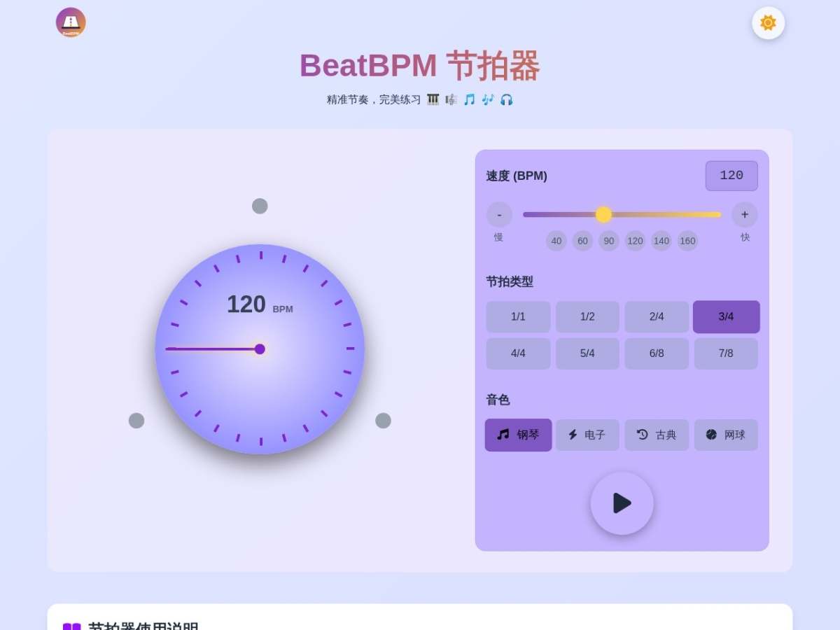840x630 pixels.
Task: Select the 6/8 time signature
Action: coord(657,353)
